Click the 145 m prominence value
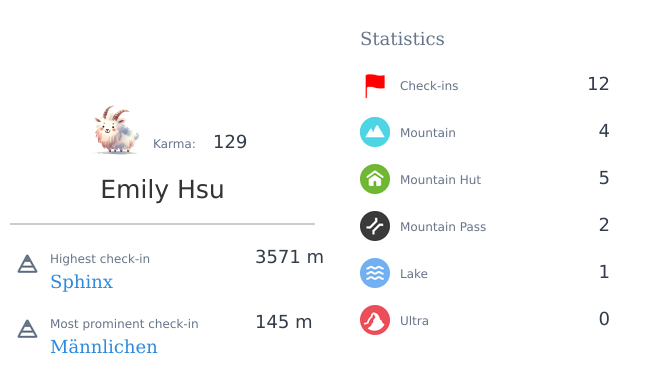This screenshot has height=385, width=650. [284, 322]
